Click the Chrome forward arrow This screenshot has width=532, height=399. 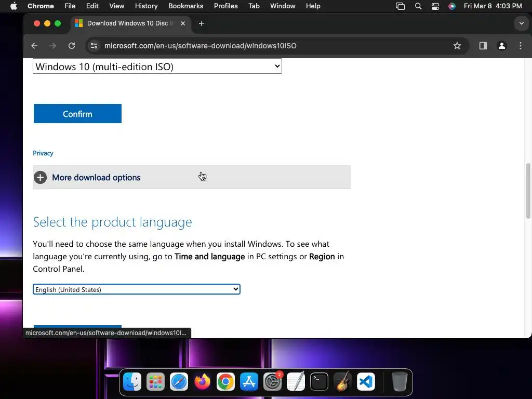[x=52, y=46]
